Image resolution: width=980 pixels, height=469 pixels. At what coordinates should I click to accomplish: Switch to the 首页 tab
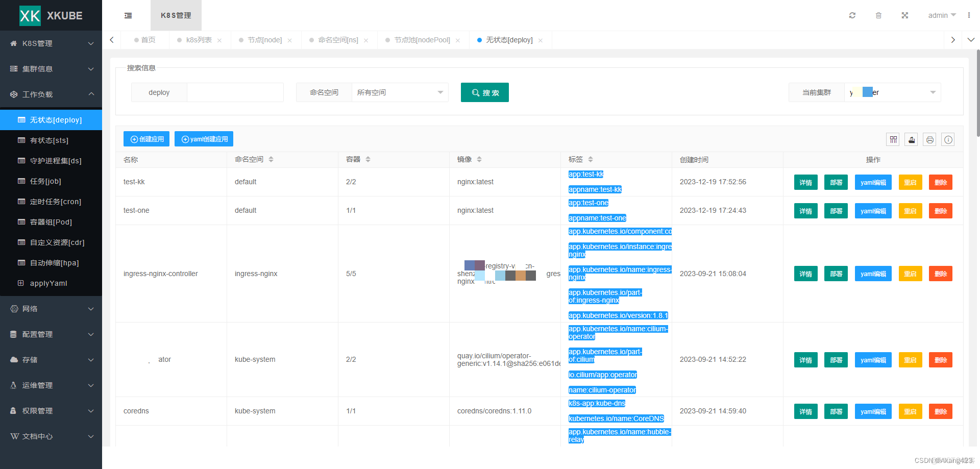tap(145, 40)
